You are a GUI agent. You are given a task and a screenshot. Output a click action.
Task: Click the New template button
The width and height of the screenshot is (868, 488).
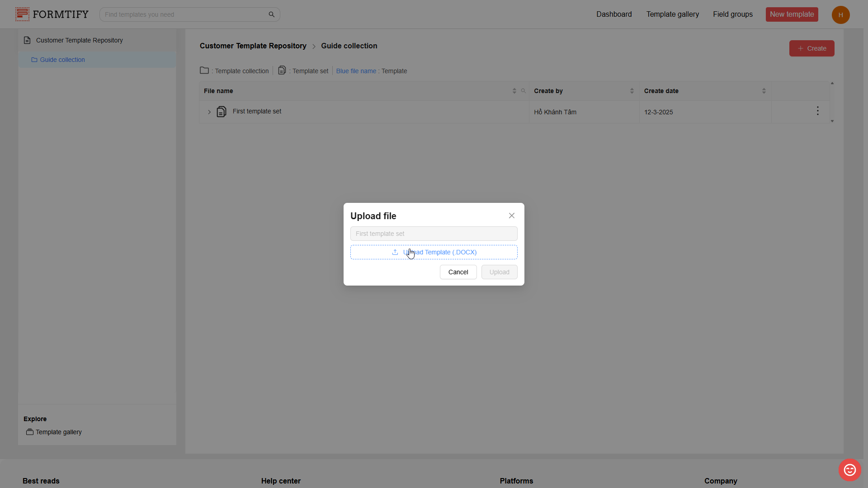click(x=792, y=14)
